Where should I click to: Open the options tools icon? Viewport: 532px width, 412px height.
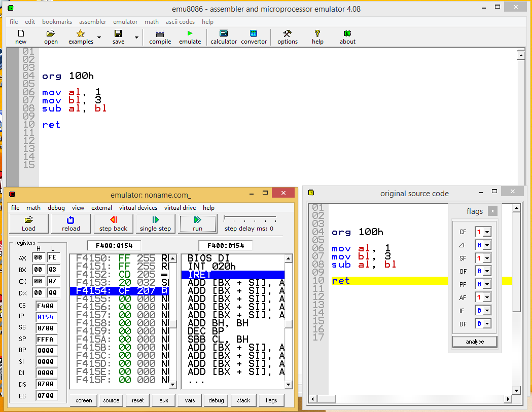click(x=288, y=37)
